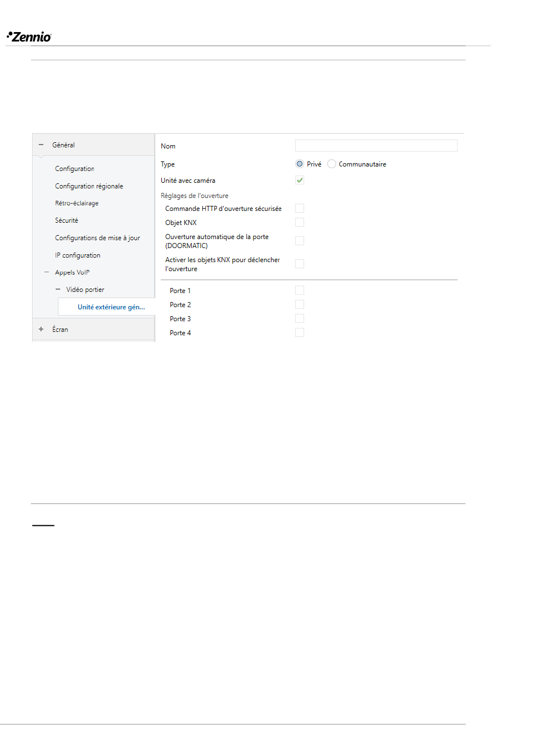The image size is (534, 756).
Task: Check the Porte 3 checkbox
Action: tap(300, 318)
